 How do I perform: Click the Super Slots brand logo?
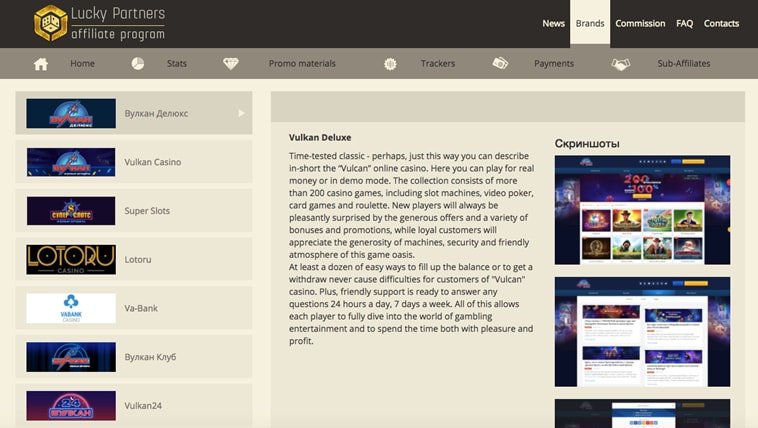(x=71, y=211)
